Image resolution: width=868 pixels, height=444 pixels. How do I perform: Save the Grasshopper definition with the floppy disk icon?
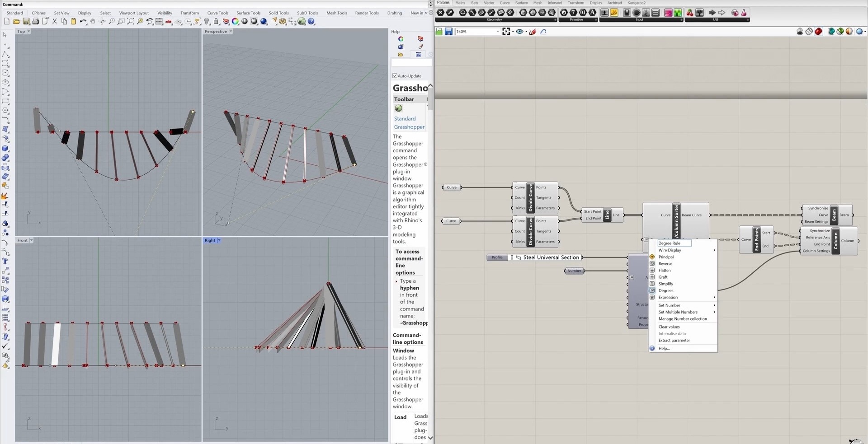pyautogui.click(x=448, y=31)
